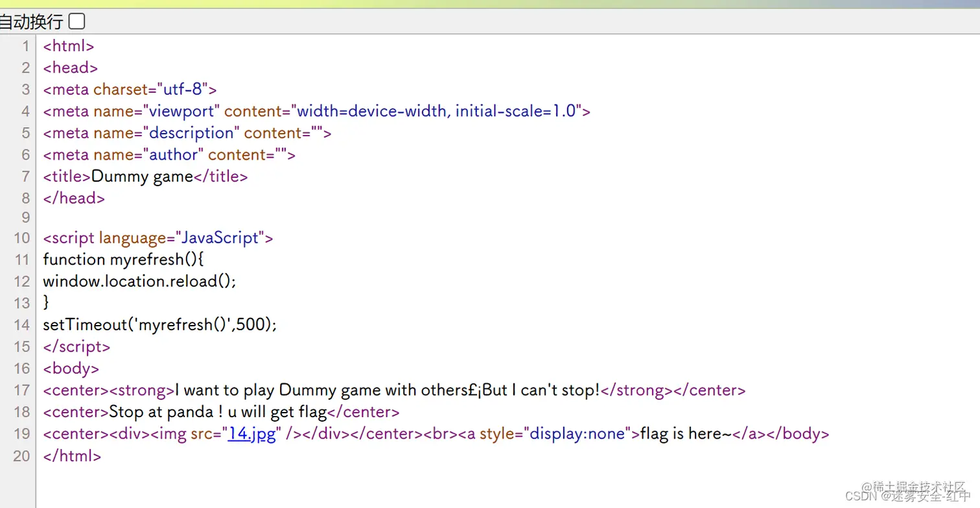Click the "description" meta name value
This screenshot has width=980, height=508.
click(191, 133)
